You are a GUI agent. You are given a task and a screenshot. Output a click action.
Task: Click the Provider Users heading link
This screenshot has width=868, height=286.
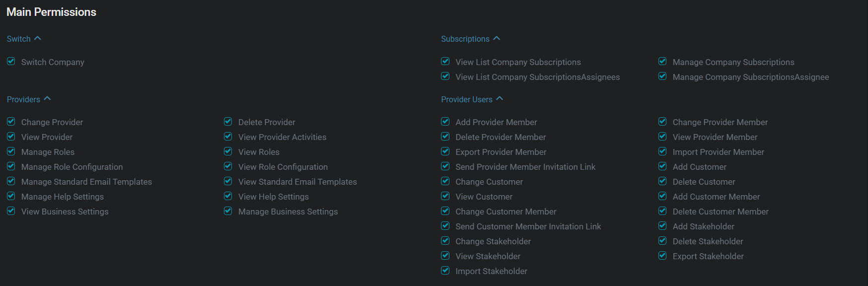point(466,99)
